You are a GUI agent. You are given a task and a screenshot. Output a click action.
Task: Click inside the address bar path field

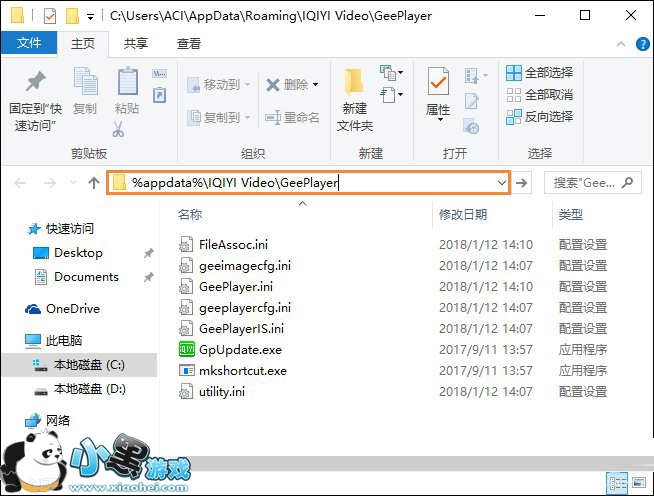309,183
